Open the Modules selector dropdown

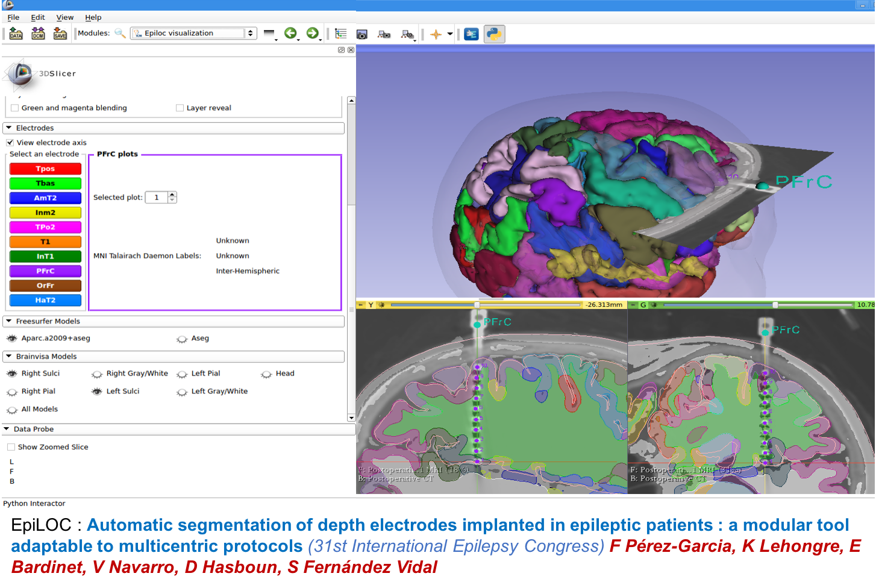(x=193, y=33)
